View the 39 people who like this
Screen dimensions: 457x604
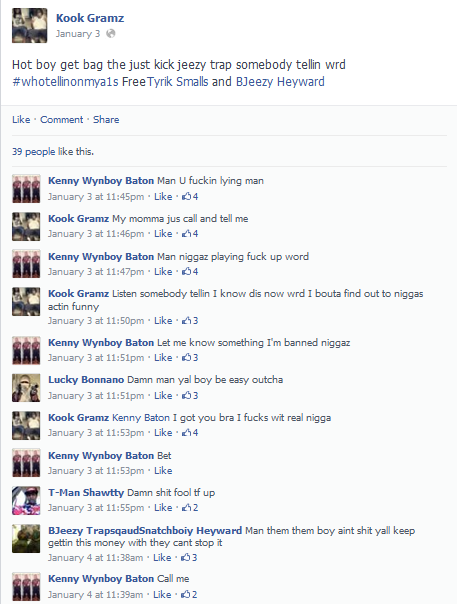point(53,151)
